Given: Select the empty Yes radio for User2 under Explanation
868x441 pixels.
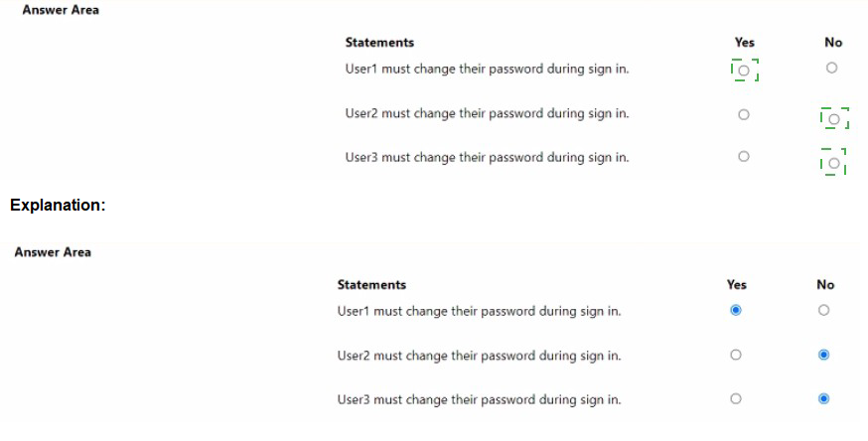Looking at the screenshot, I should [x=736, y=355].
